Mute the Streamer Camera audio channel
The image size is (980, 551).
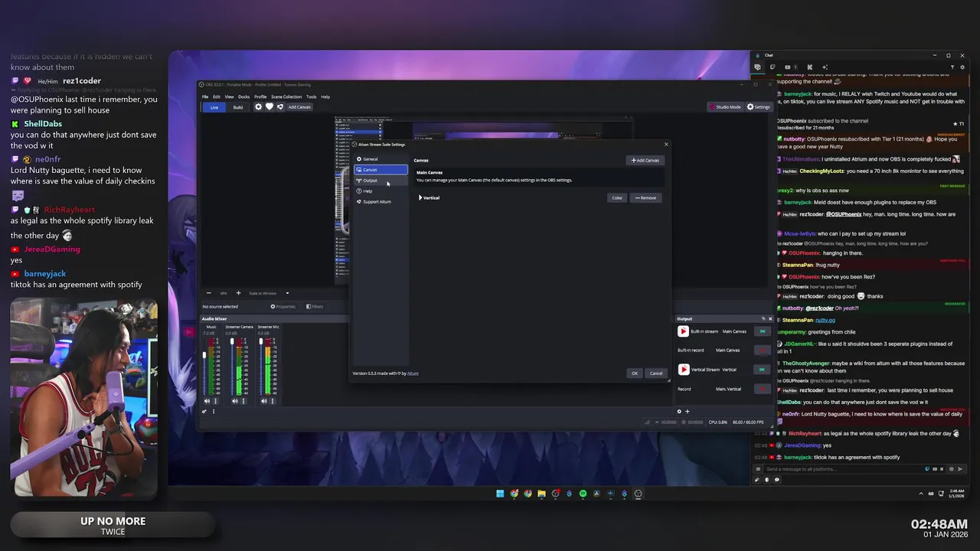[235, 401]
